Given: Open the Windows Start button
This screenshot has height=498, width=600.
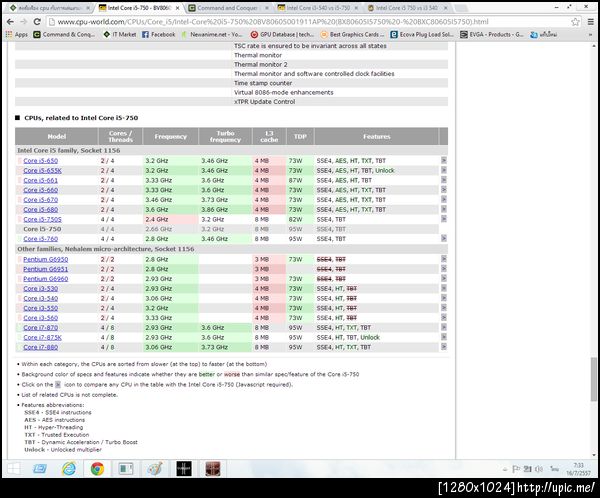Looking at the screenshot, I should click(x=13, y=469).
